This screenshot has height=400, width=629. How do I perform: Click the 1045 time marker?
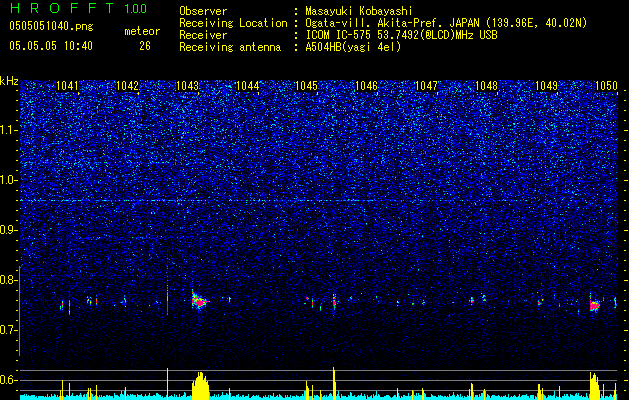point(306,85)
